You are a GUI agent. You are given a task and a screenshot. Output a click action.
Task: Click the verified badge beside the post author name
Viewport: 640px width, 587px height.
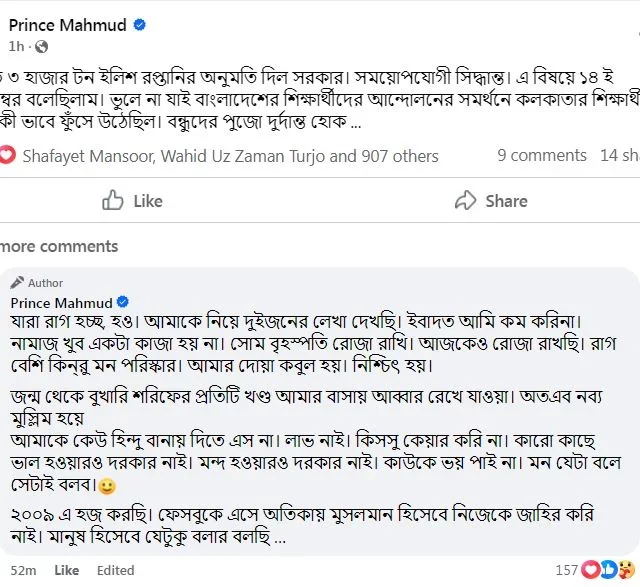[x=140, y=25]
